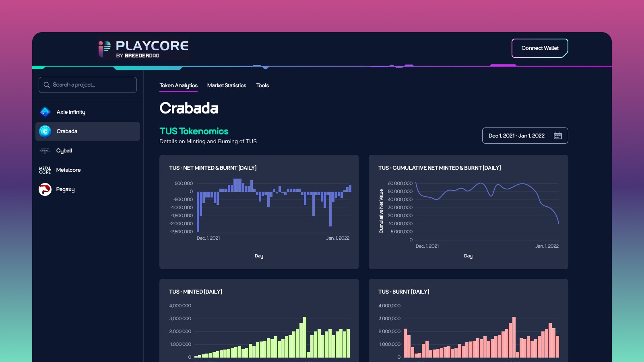Click the tallest green bar in Minted chart

pyautogui.click(x=305, y=337)
